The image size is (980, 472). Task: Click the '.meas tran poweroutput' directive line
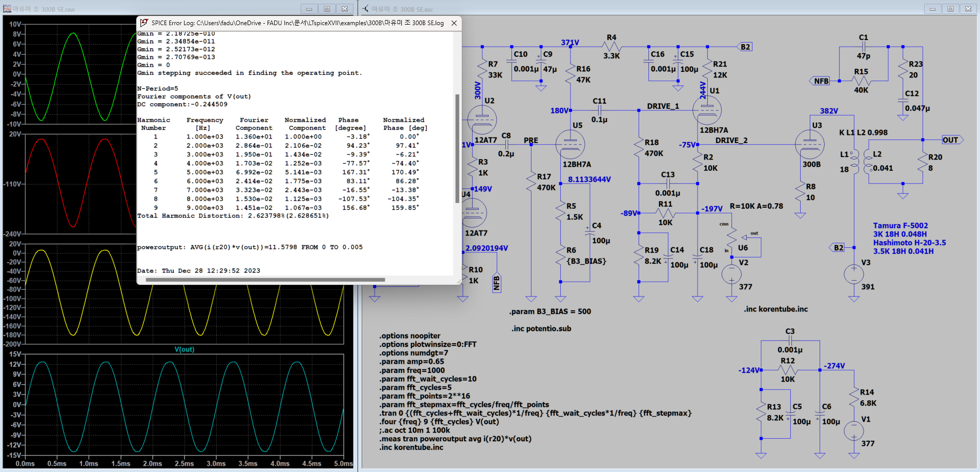455,439
